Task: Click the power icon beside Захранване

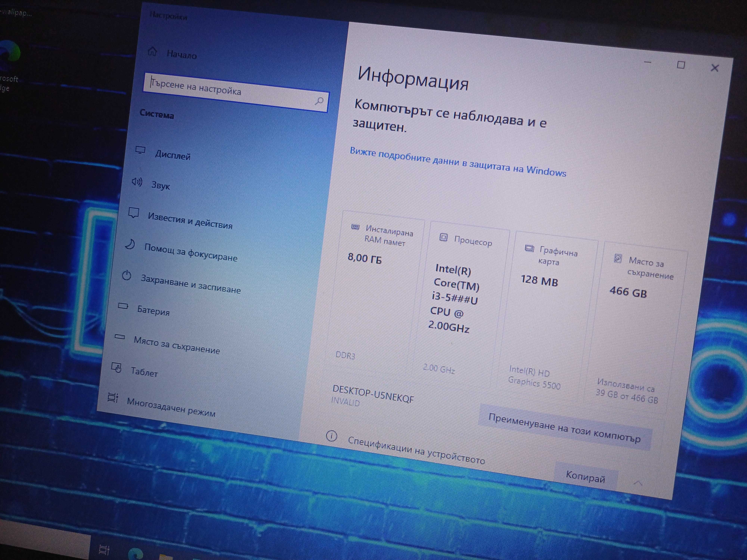Action: click(127, 276)
